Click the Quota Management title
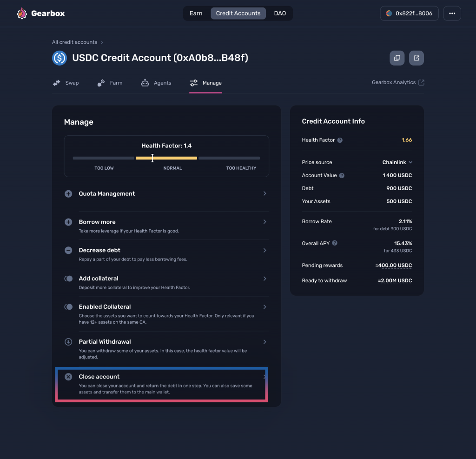The width and height of the screenshot is (476, 459). click(x=107, y=194)
